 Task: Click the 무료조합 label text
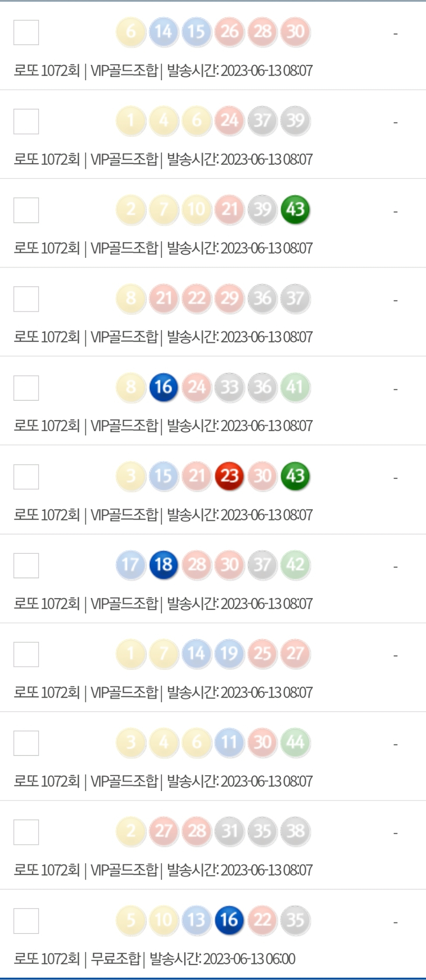(x=115, y=959)
